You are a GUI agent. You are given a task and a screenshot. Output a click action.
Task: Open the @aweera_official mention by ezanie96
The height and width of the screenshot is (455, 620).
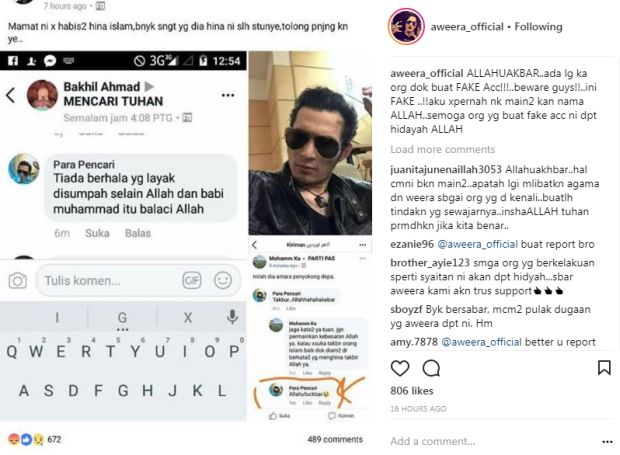click(x=477, y=244)
